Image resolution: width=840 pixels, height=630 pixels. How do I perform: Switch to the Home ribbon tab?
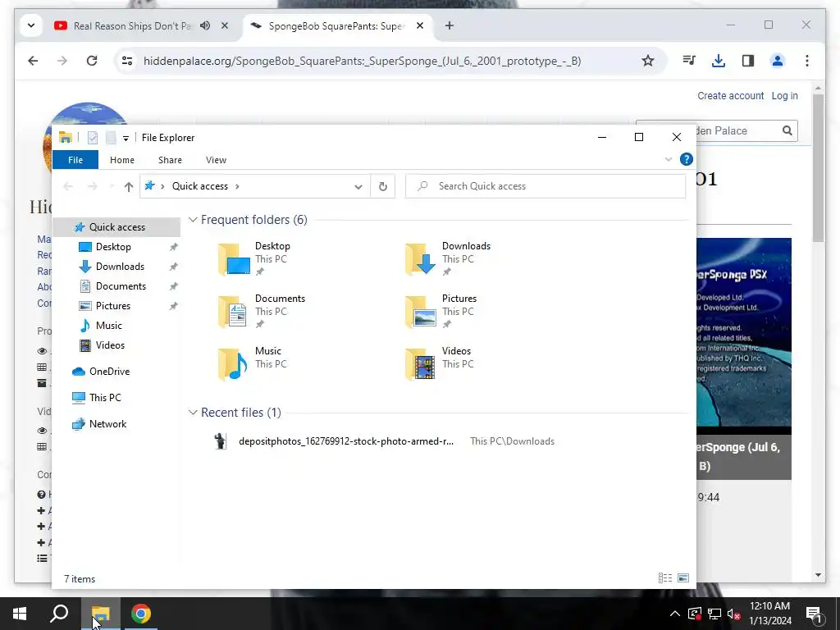point(122,160)
